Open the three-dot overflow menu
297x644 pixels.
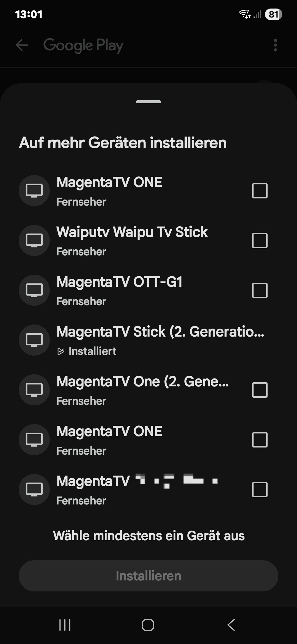[x=275, y=45]
